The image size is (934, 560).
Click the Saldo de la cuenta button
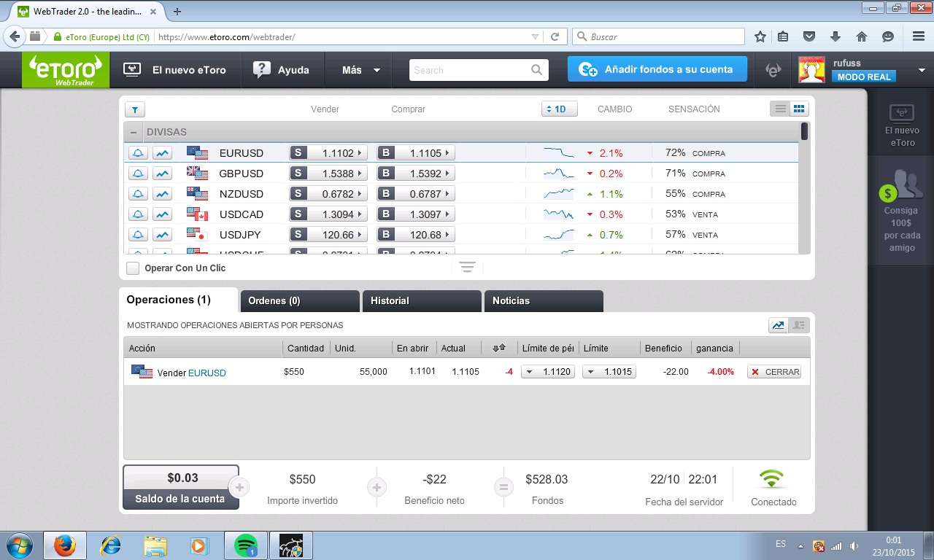pos(180,488)
